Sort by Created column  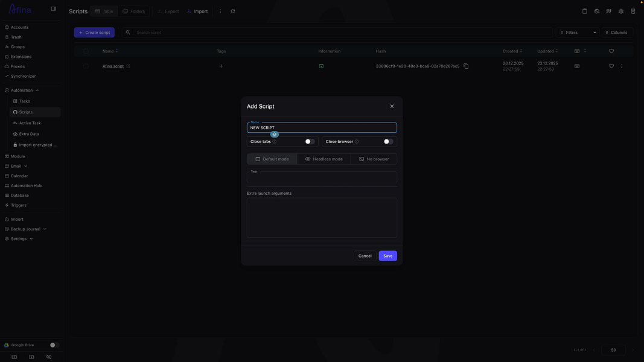(x=512, y=51)
